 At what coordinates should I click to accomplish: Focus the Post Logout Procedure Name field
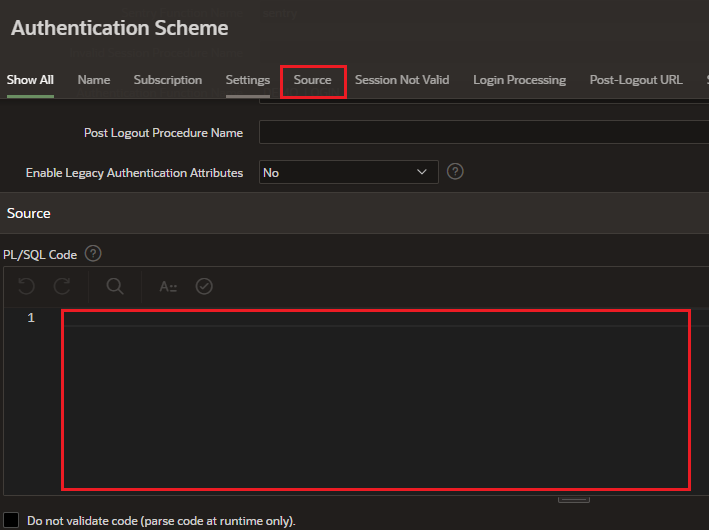click(483, 133)
